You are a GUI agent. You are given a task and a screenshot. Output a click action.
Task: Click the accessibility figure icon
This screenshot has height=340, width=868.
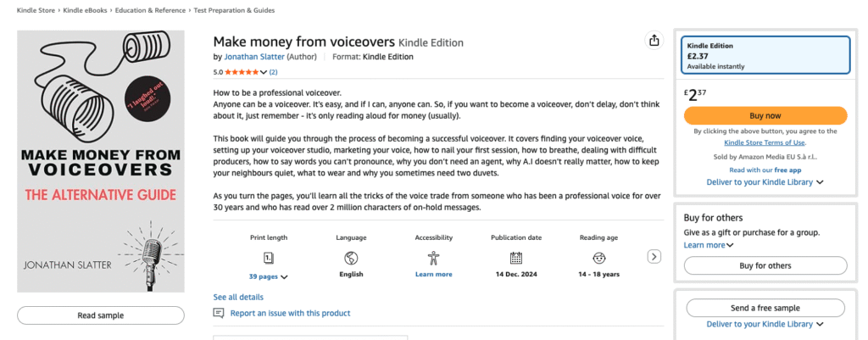point(433,257)
